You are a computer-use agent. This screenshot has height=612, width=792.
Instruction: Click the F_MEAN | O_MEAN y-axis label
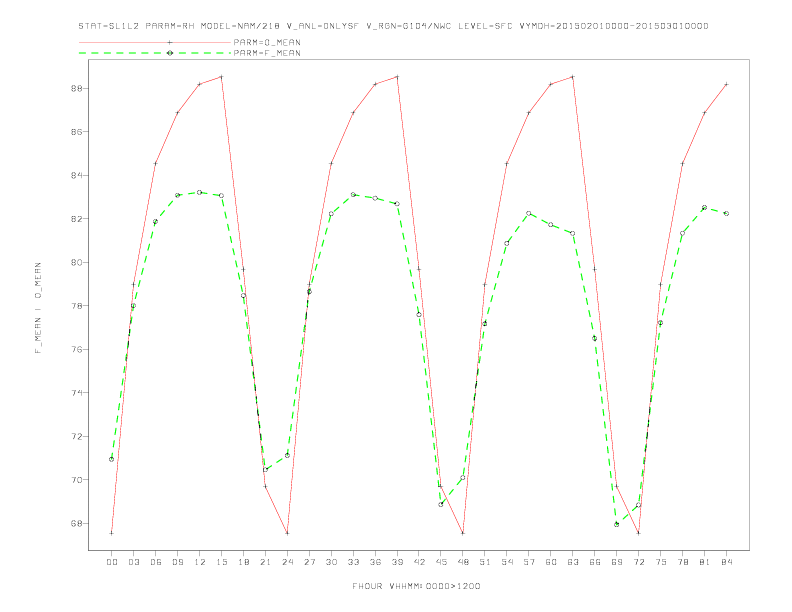tap(38, 308)
